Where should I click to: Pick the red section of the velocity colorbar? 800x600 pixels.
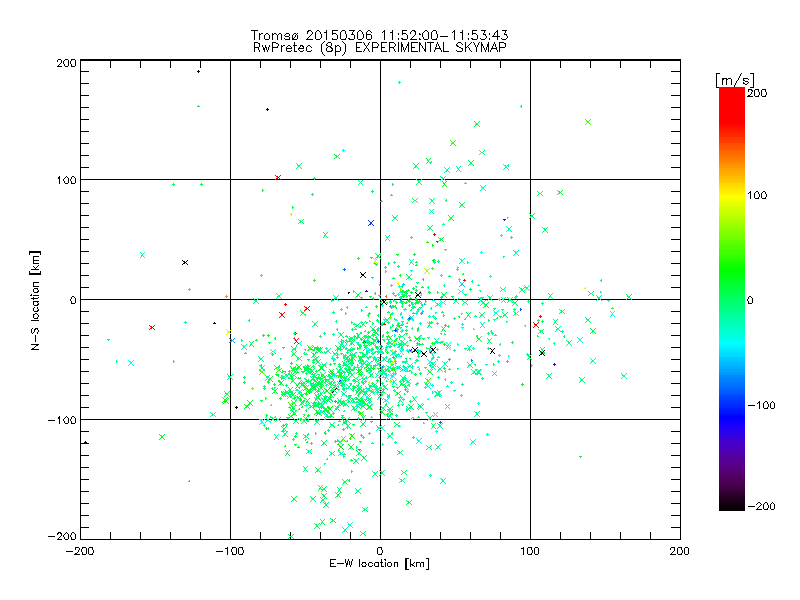(x=732, y=105)
